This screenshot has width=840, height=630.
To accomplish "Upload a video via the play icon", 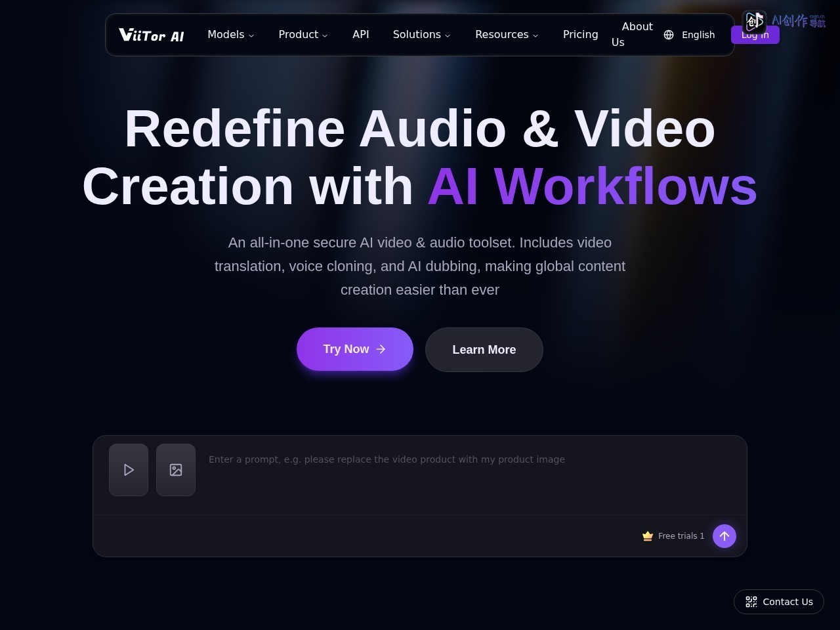I will pos(129,470).
